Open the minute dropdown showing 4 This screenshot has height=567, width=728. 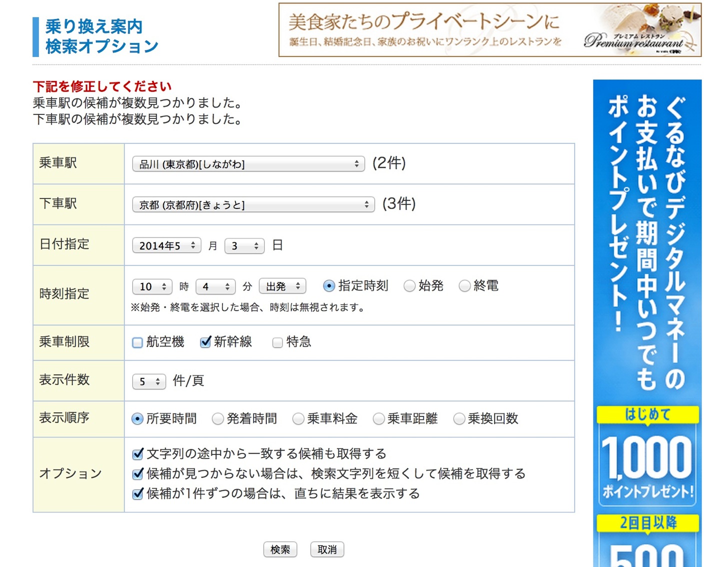coord(215,286)
